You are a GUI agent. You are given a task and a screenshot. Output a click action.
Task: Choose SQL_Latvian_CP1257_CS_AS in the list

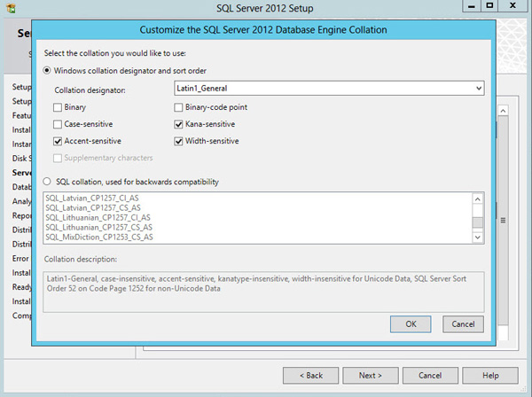click(93, 208)
